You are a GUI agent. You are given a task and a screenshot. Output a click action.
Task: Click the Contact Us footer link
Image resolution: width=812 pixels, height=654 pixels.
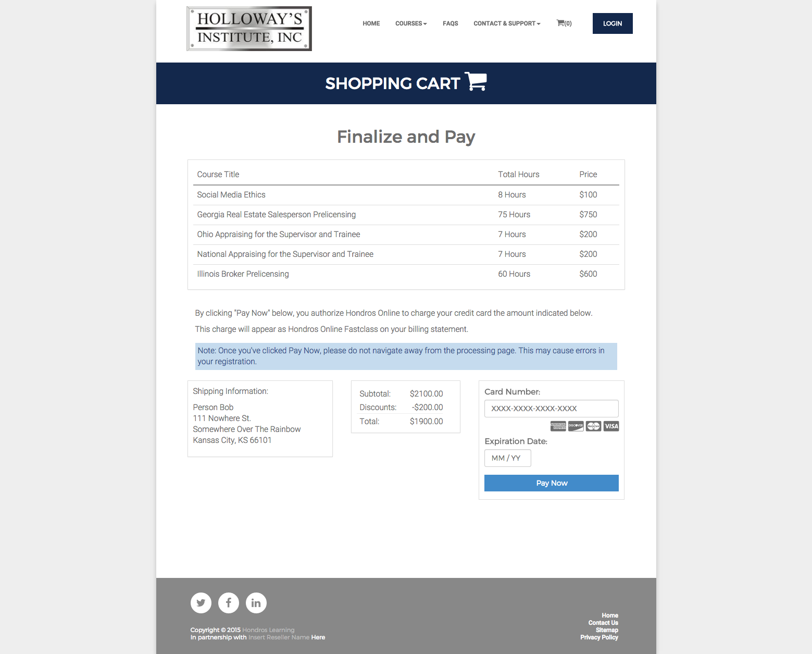[603, 623]
